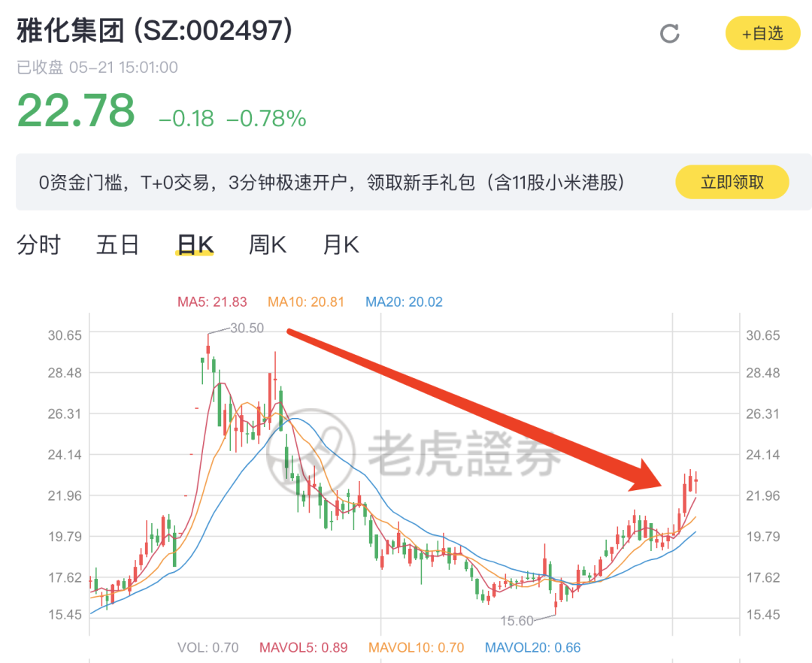This screenshot has height=663, width=812.
Task: Click the refresh quote icon
Action: [x=670, y=34]
